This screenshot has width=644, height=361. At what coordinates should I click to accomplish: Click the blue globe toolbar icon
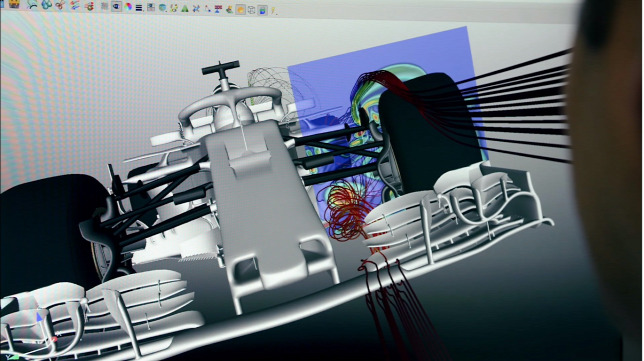[x=163, y=8]
